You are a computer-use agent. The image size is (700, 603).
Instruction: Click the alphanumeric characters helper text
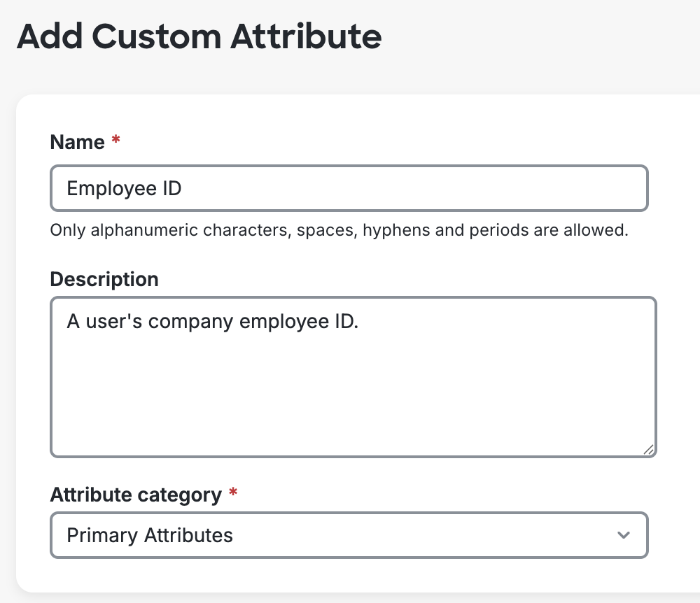pos(339,230)
